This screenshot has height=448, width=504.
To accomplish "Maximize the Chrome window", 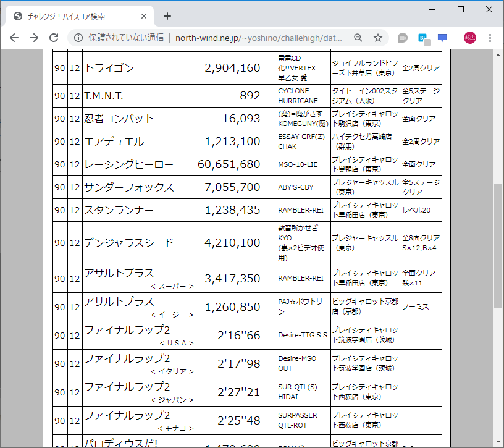I will click(x=461, y=10).
